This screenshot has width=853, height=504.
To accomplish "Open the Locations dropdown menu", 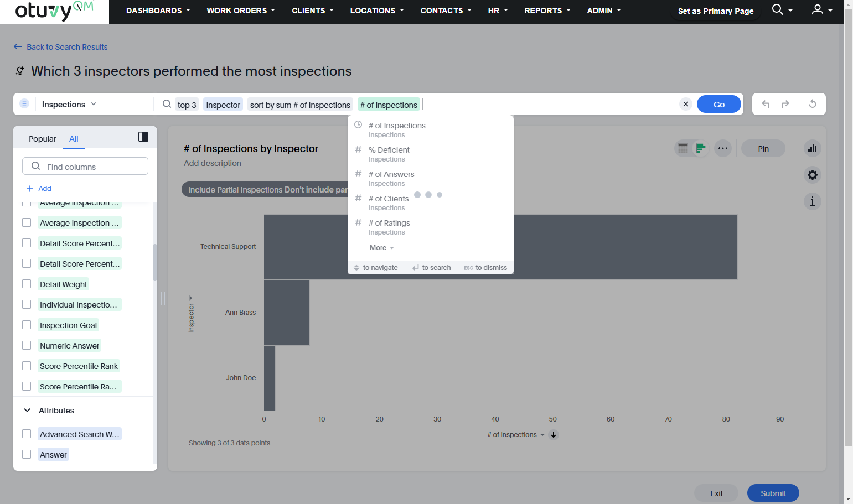I will click(x=377, y=11).
